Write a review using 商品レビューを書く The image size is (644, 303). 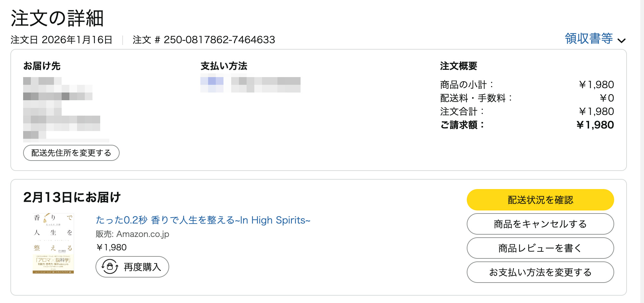(540, 248)
